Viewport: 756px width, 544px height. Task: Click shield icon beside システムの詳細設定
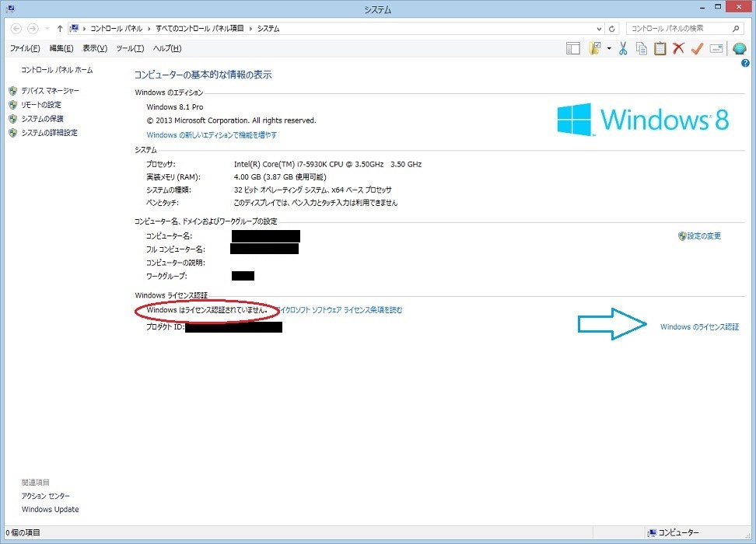[x=13, y=133]
